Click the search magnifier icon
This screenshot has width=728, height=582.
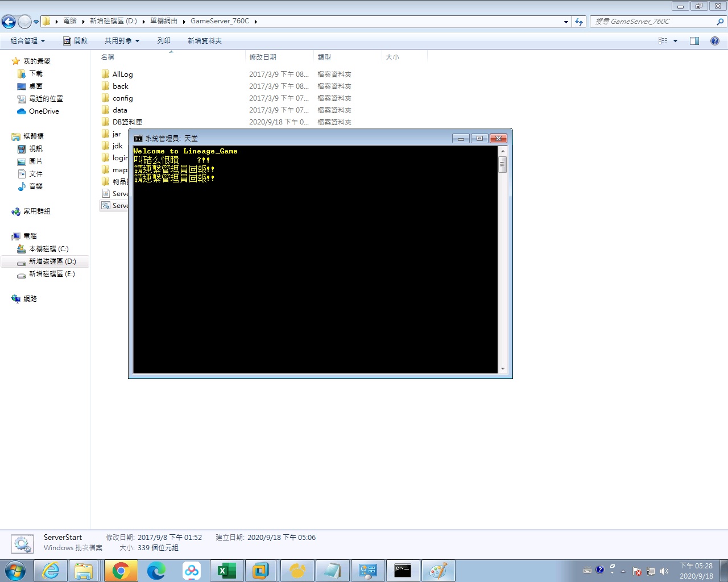721,22
